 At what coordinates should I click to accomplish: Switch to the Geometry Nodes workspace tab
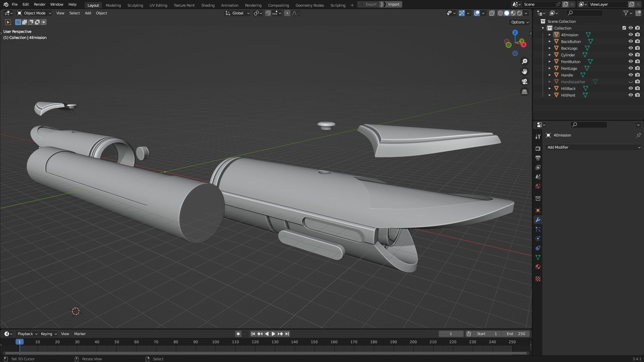[310, 5]
